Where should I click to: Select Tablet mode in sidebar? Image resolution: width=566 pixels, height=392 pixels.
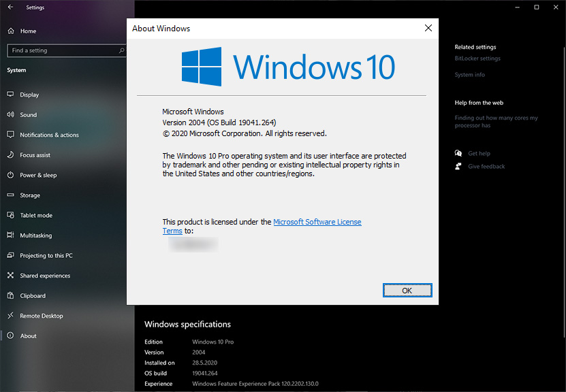36,215
